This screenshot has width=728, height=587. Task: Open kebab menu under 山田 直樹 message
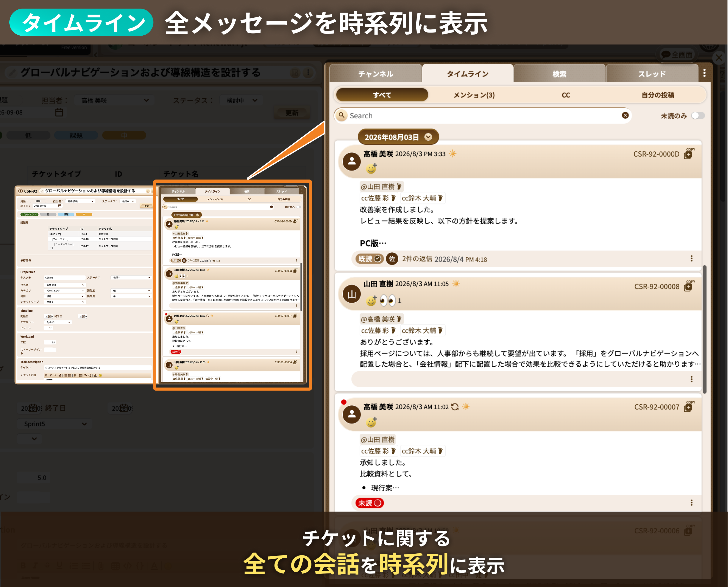click(692, 379)
